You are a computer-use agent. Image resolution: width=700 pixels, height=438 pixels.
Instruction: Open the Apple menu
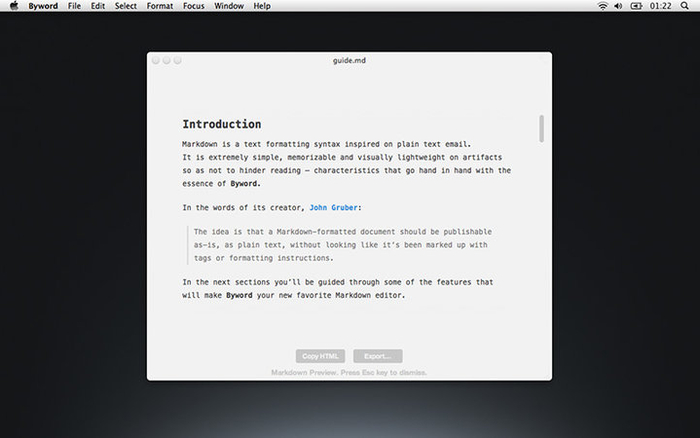[14, 6]
